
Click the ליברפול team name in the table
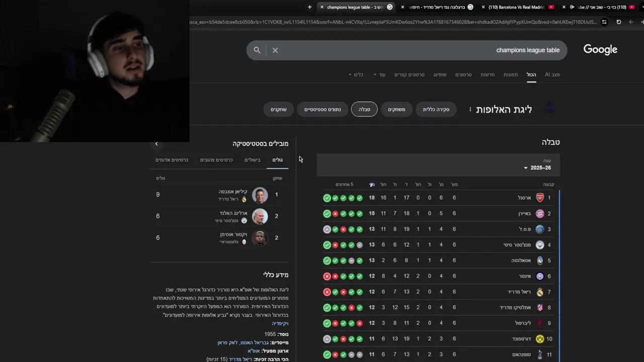pos(523,323)
